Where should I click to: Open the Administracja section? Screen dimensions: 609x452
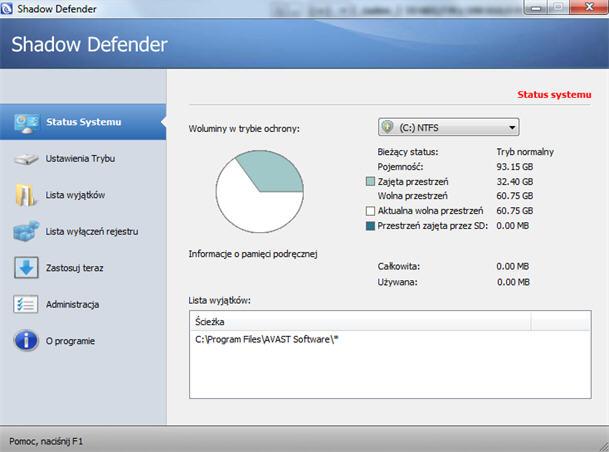pos(72,304)
